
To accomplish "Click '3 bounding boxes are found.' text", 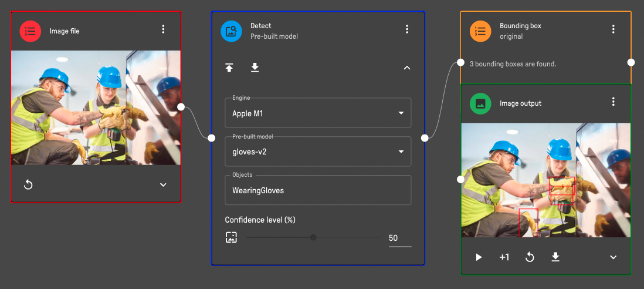I will [x=513, y=64].
